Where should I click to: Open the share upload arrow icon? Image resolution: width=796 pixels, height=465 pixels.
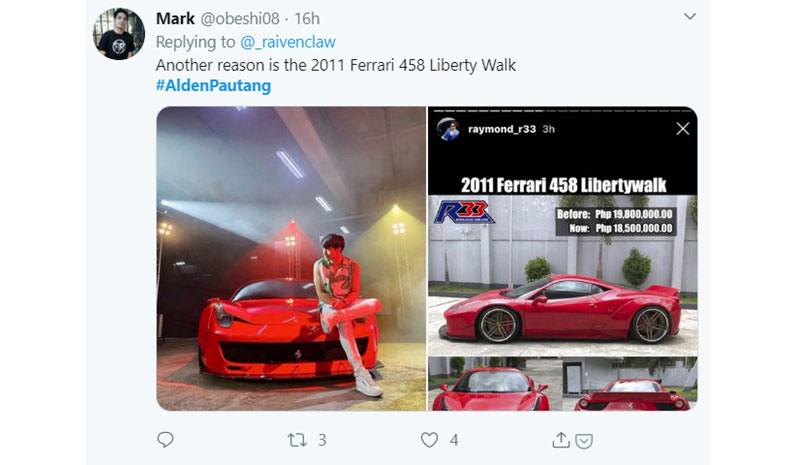click(561, 440)
